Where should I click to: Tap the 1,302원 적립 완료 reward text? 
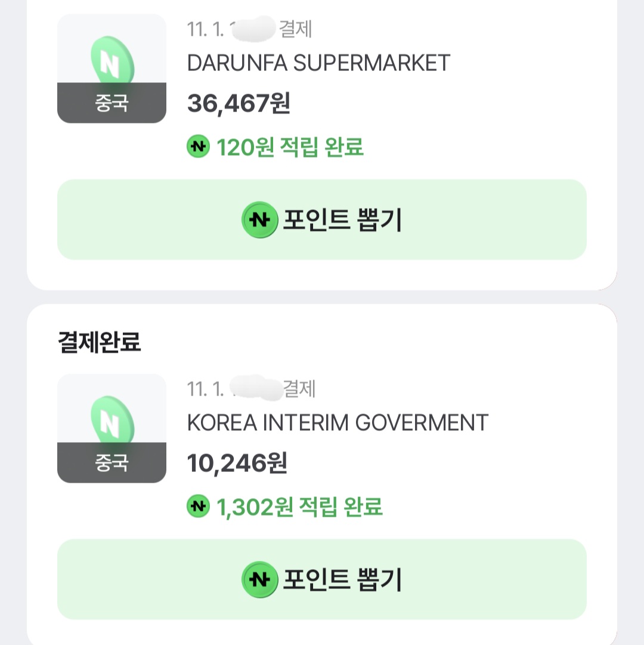coord(299,507)
